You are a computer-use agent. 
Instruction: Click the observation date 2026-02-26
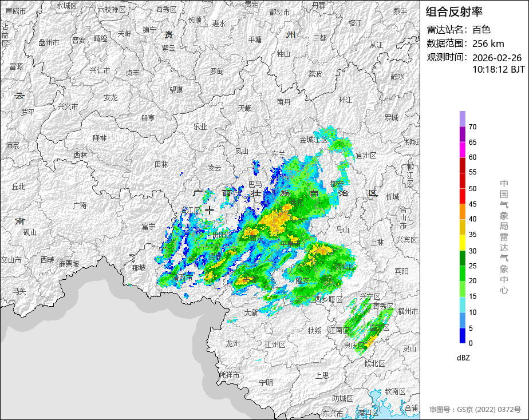497,58
